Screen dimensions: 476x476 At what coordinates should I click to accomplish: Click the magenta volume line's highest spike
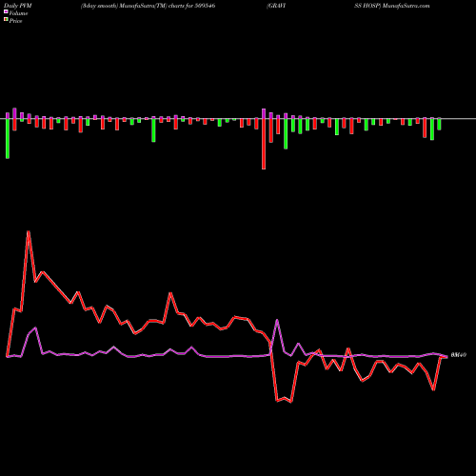[277, 320]
